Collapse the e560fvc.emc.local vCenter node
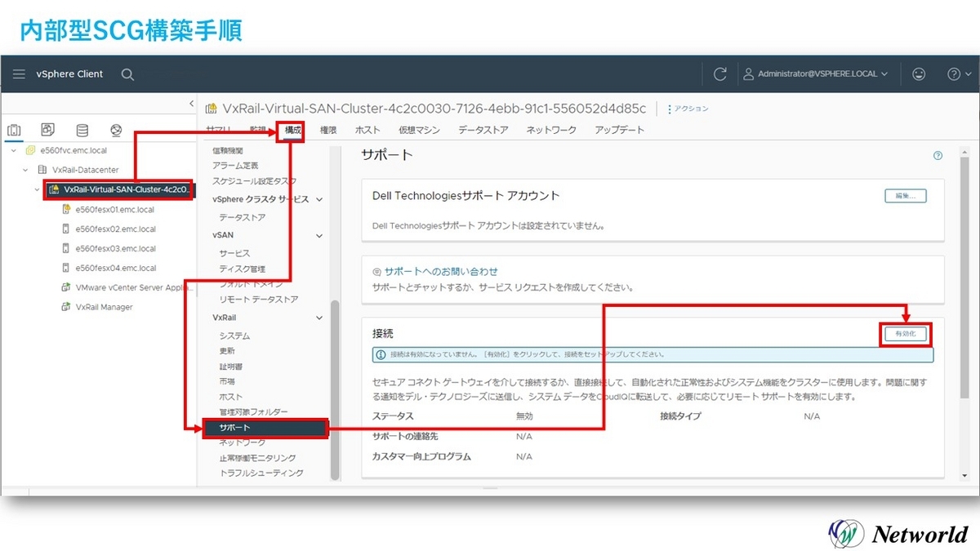Viewport: 980px width, 551px height. tap(13, 151)
